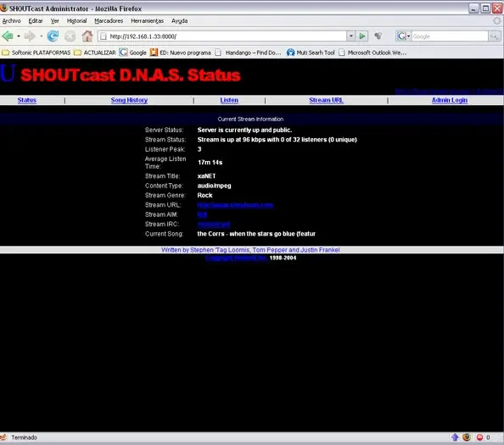Click the green Back arrow button
The image size is (504, 445).
(x=8, y=36)
